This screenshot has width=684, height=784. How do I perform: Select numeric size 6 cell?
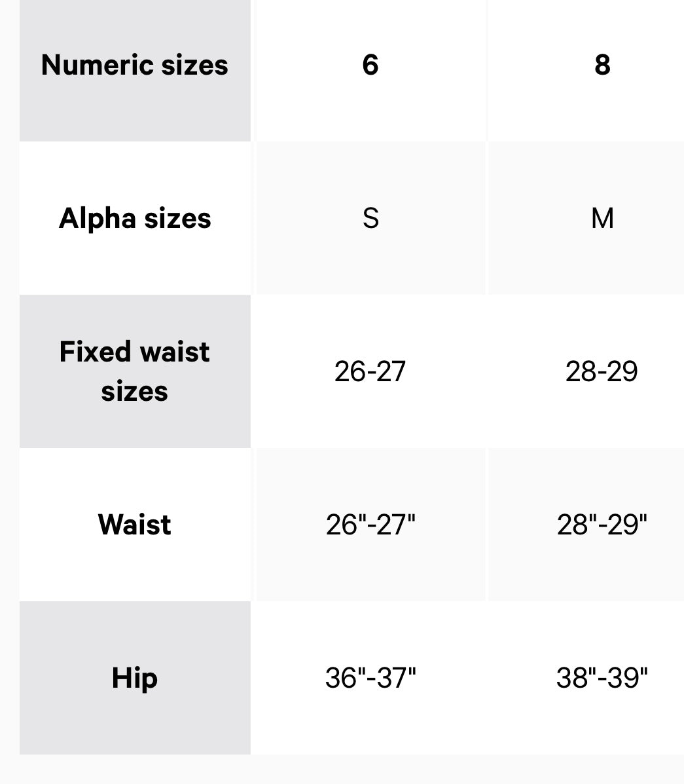pyautogui.click(x=370, y=65)
